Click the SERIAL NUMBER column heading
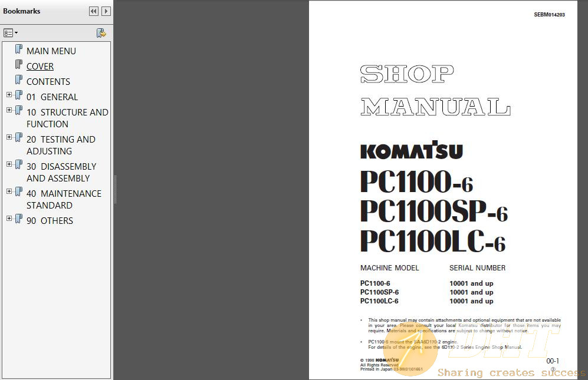 click(477, 268)
